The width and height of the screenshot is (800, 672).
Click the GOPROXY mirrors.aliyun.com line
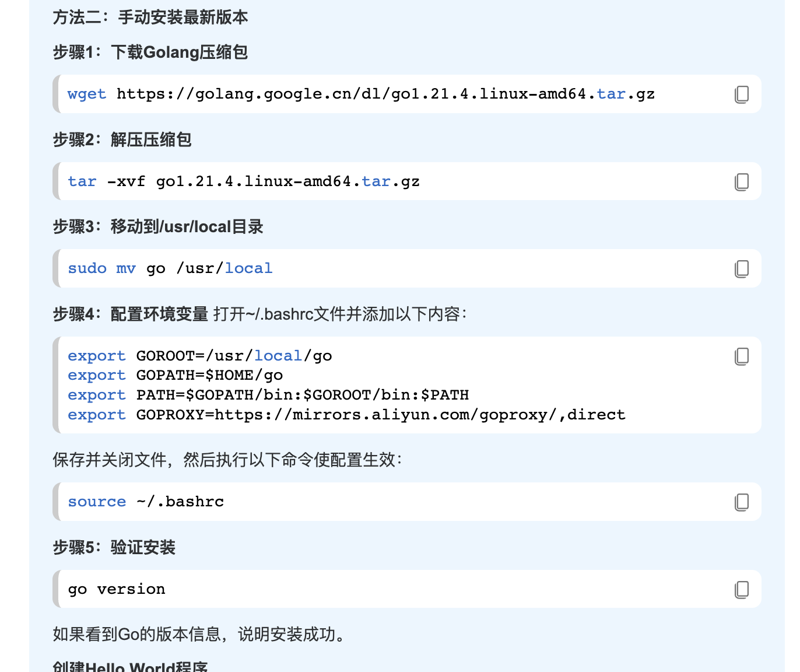[x=346, y=414]
